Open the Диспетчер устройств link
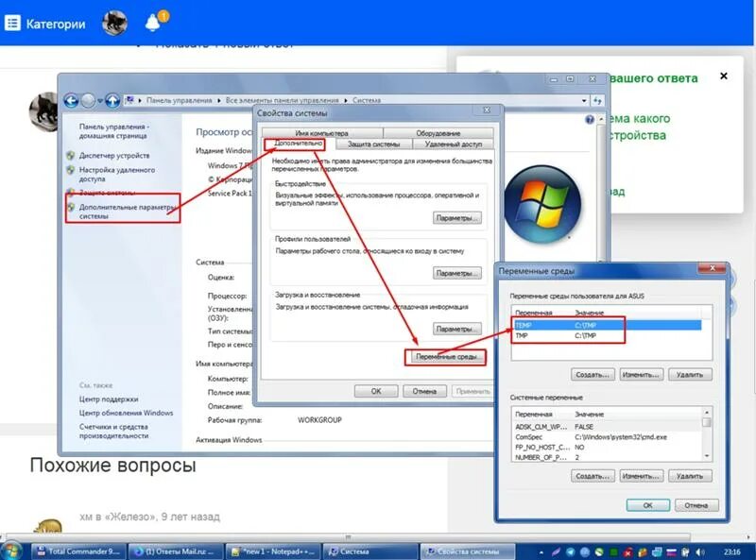 pos(114,155)
